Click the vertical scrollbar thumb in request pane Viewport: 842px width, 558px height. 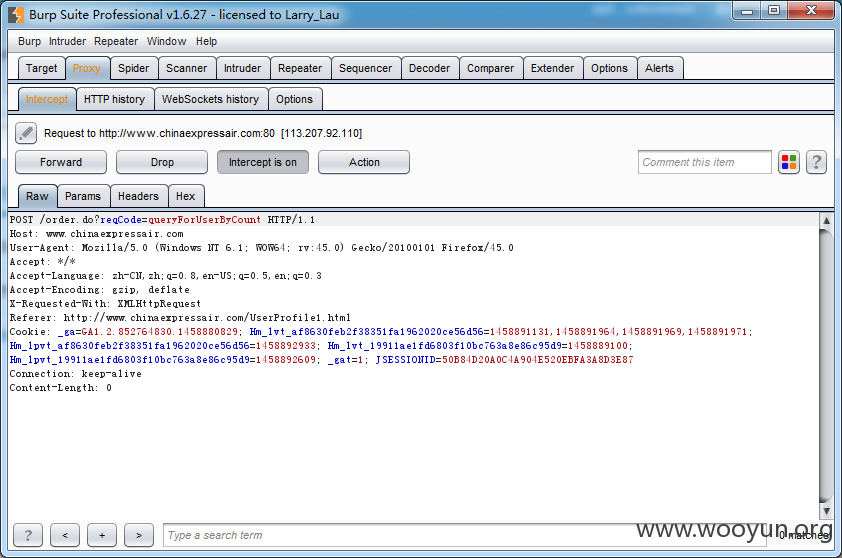(826, 366)
